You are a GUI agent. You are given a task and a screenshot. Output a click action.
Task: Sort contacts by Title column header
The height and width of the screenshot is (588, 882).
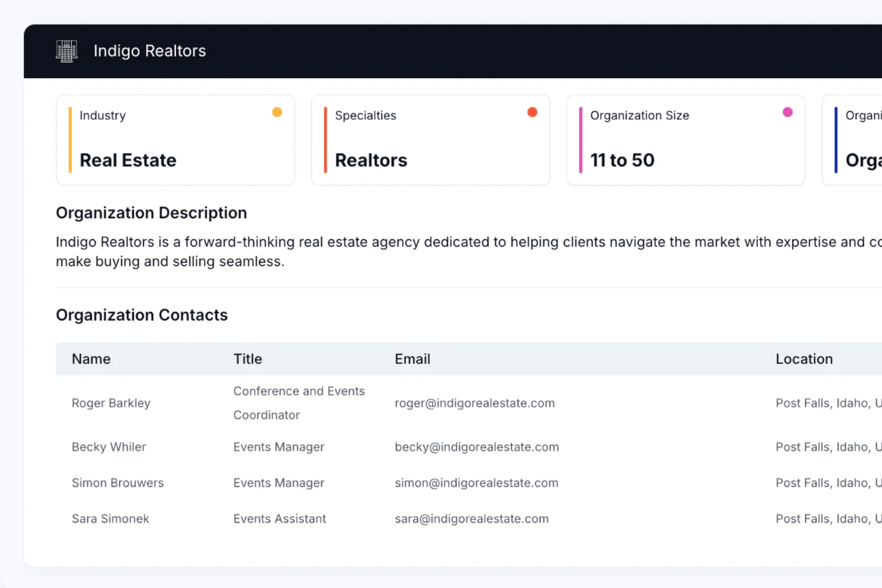pyautogui.click(x=248, y=359)
